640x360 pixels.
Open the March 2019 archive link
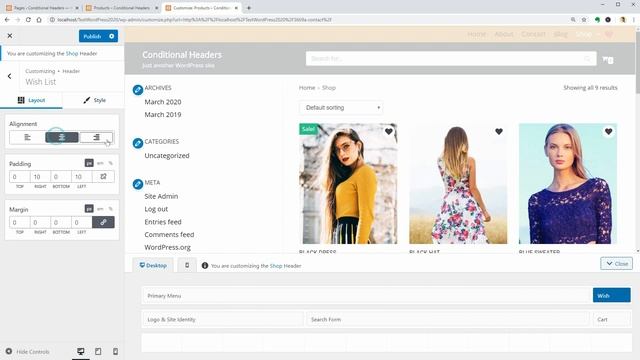point(163,115)
